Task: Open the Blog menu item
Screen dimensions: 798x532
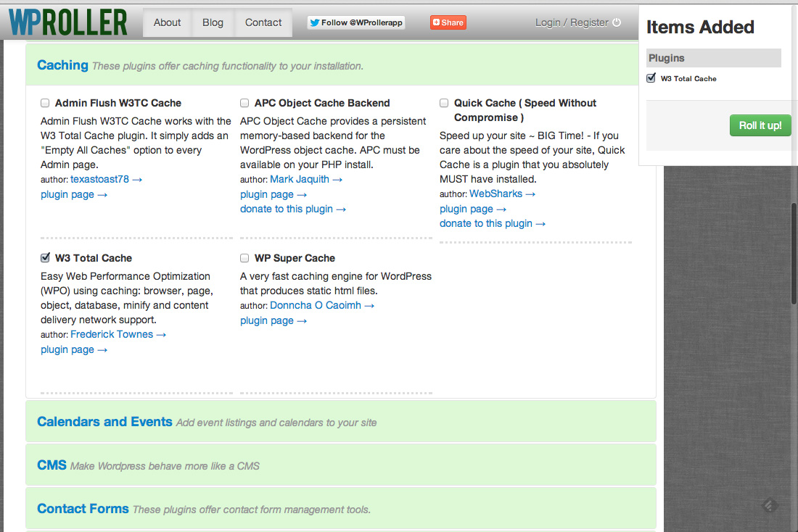Action: tap(213, 22)
